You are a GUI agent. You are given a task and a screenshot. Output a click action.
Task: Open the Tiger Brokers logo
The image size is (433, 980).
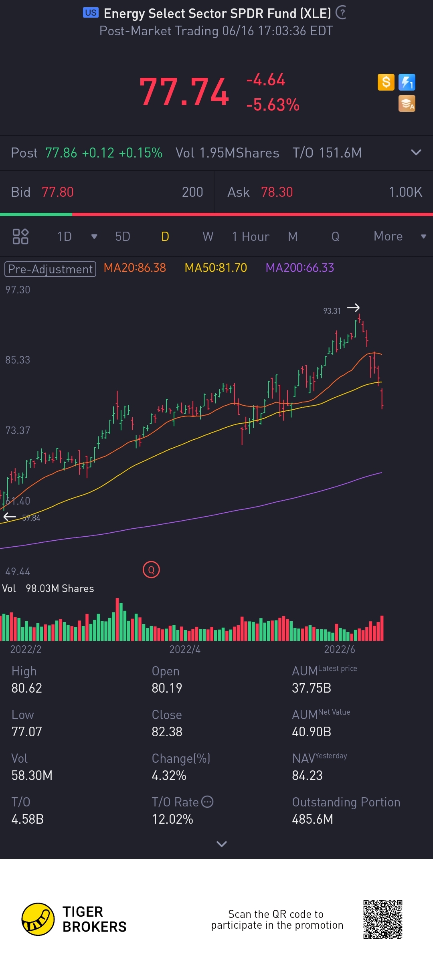pyautogui.click(x=74, y=919)
